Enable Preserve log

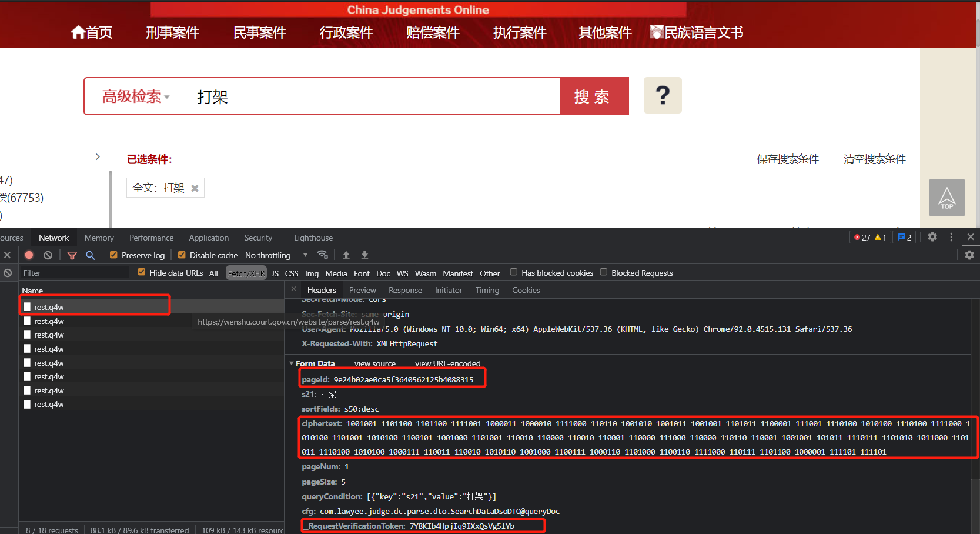pyautogui.click(x=113, y=255)
